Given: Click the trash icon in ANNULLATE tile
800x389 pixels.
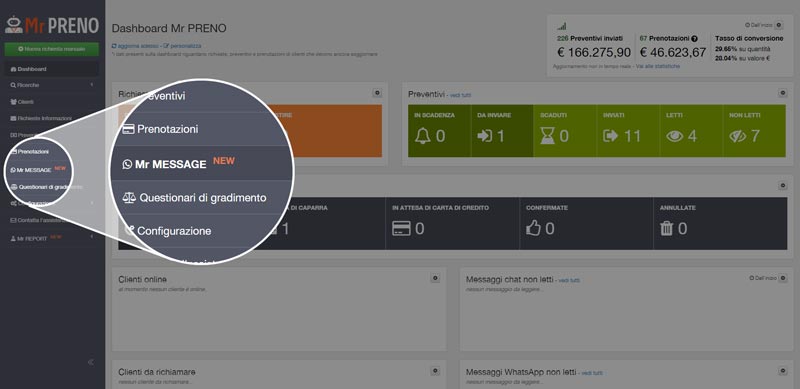Looking at the screenshot, I should 666,228.
